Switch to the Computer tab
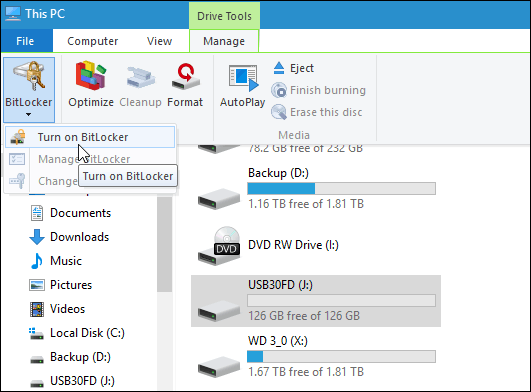Image resolution: width=531 pixels, height=392 pixels. (x=92, y=41)
